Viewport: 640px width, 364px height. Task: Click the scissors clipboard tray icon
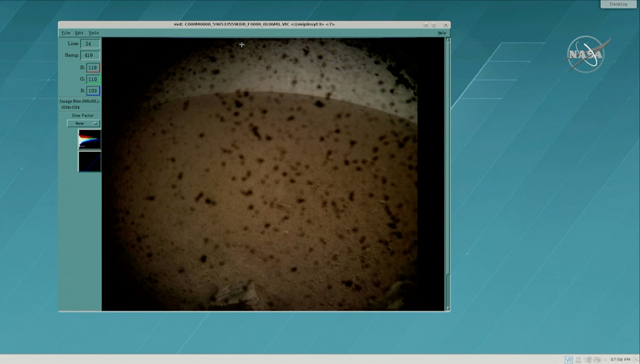click(578, 360)
